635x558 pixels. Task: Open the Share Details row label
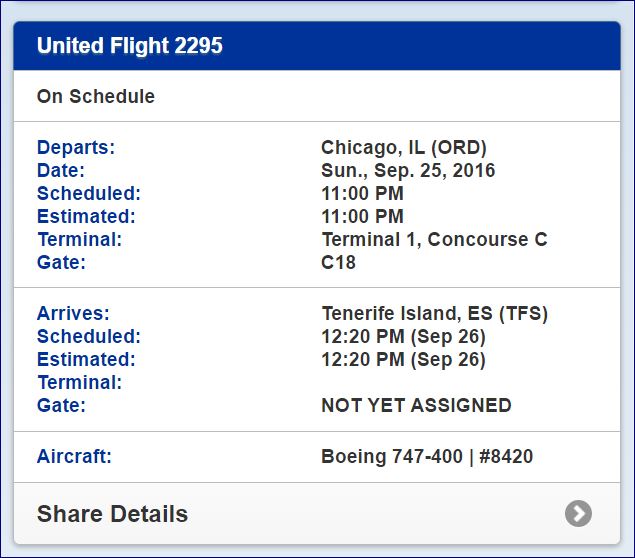coord(112,514)
